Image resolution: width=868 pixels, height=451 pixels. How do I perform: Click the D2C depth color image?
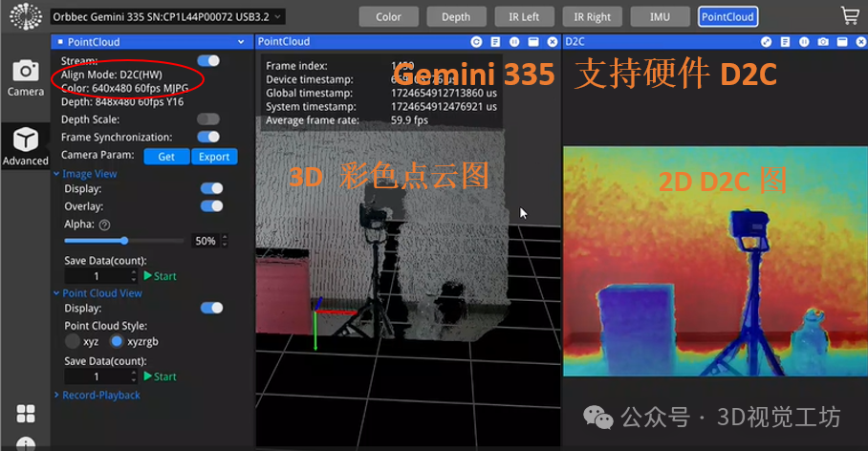pyautogui.click(x=715, y=261)
